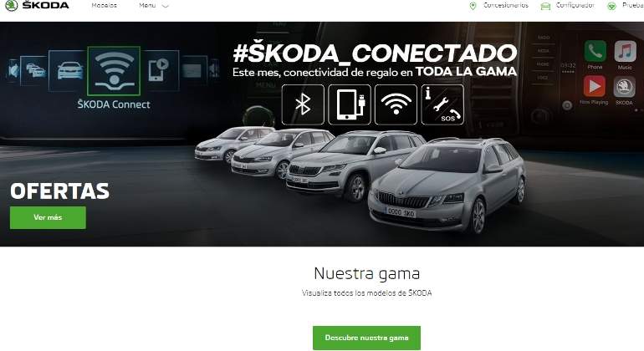Image resolution: width=644 pixels, height=351 pixels.
Task: Open the Modelos menu item
Action: 104,5
